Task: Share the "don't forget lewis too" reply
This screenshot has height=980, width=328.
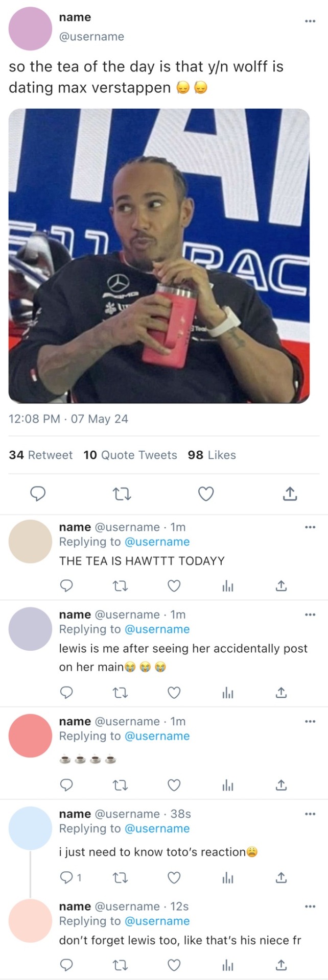Action: tap(281, 965)
